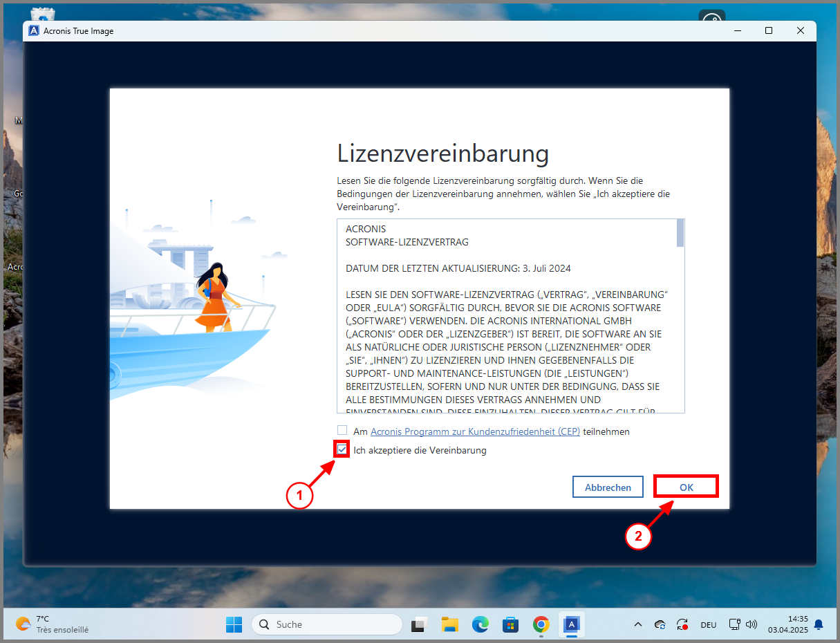Open the Windows Start menu
This screenshot has width=840, height=643.
coord(234,624)
